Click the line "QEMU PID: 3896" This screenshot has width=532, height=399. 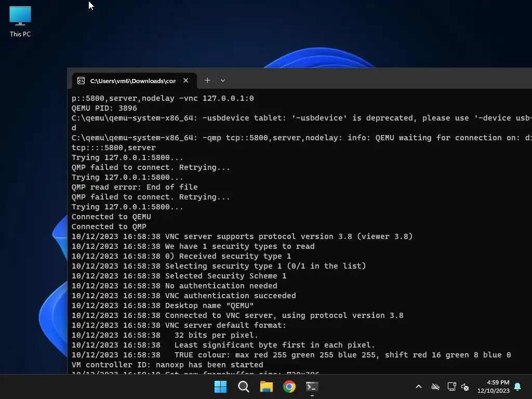pyautogui.click(x=104, y=108)
